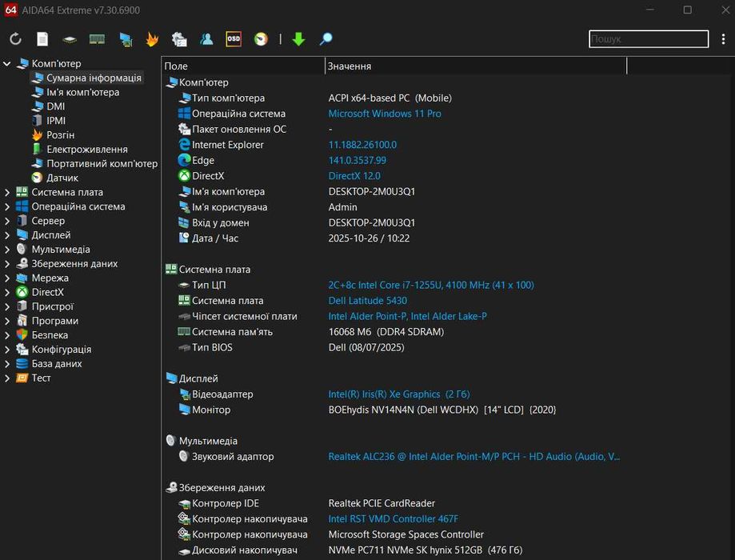Open the DMI tree item
The height and width of the screenshot is (560, 735).
[x=56, y=106]
